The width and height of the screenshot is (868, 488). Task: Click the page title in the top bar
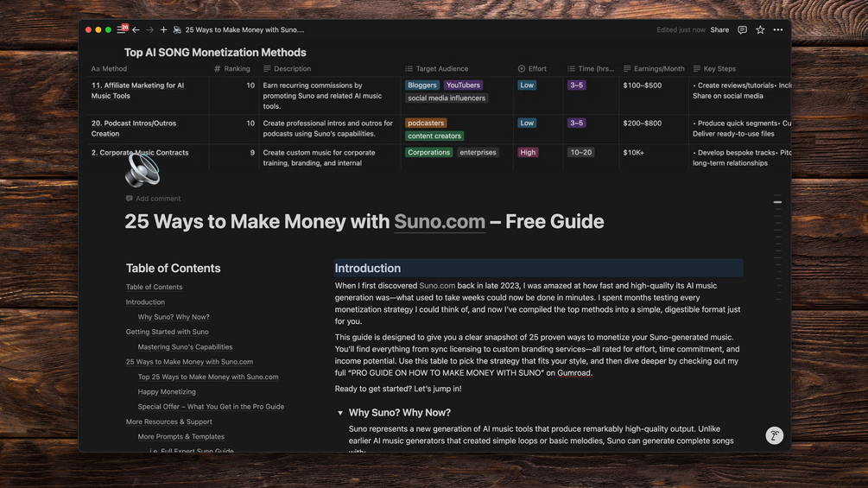(x=244, y=30)
